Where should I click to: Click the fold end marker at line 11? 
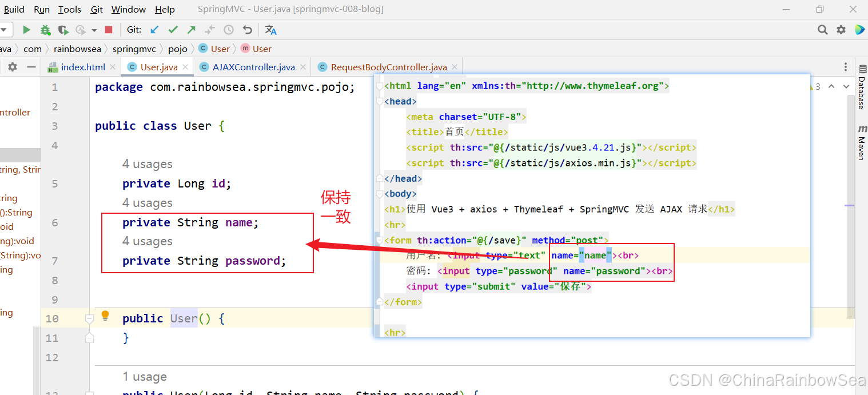click(x=89, y=338)
